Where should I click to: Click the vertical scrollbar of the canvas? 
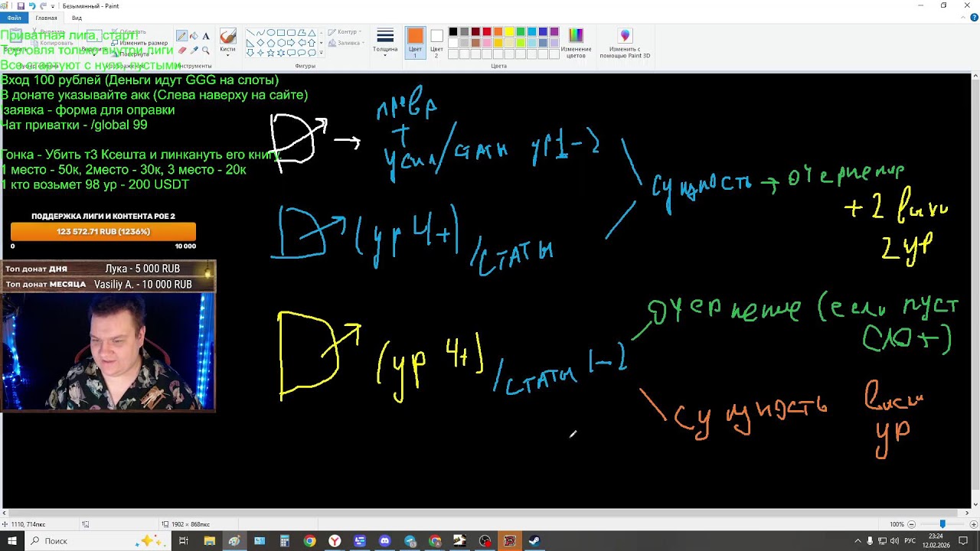click(975, 291)
